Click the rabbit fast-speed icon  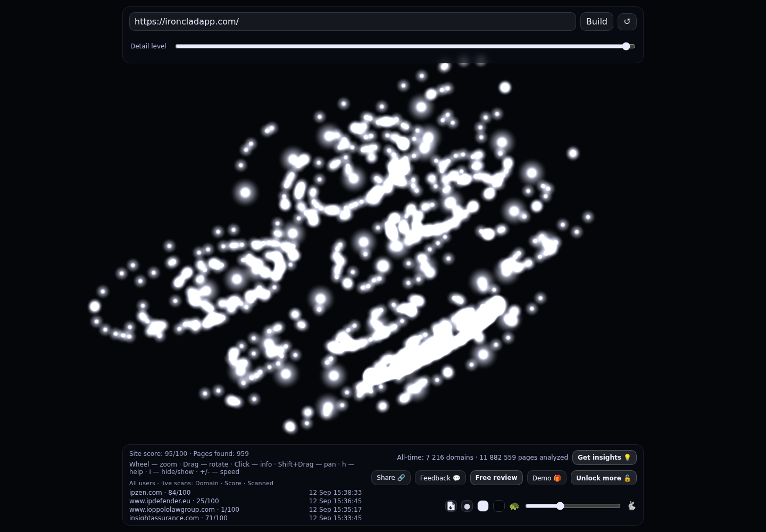[631, 506]
